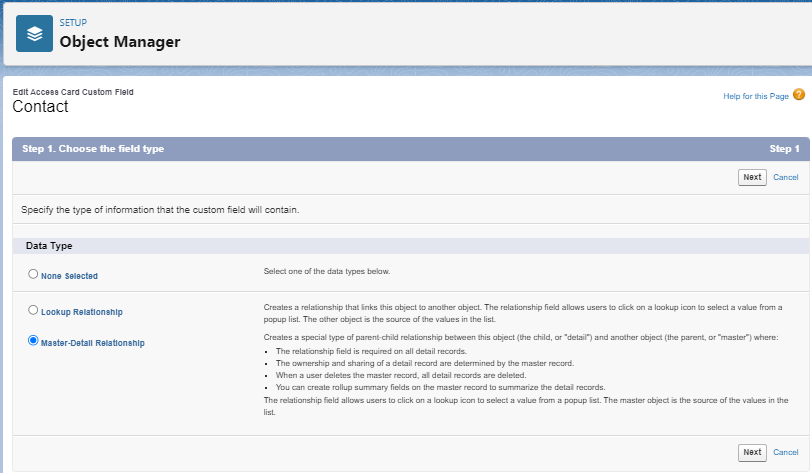Cancel using the top Cancel link
Screen dimensions: 812x473
[x=786, y=177]
